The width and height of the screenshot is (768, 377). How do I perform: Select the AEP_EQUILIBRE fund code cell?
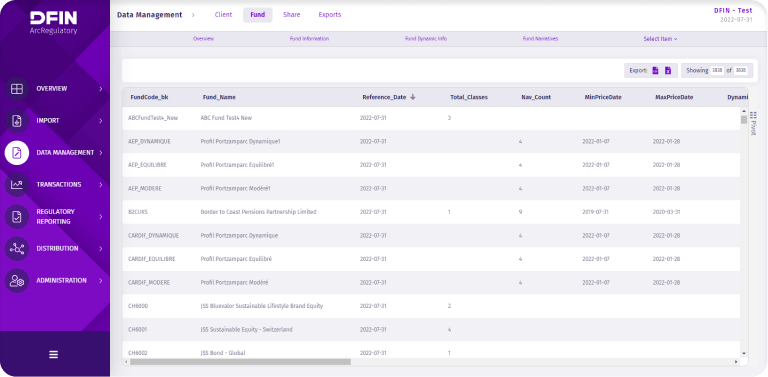click(x=147, y=165)
